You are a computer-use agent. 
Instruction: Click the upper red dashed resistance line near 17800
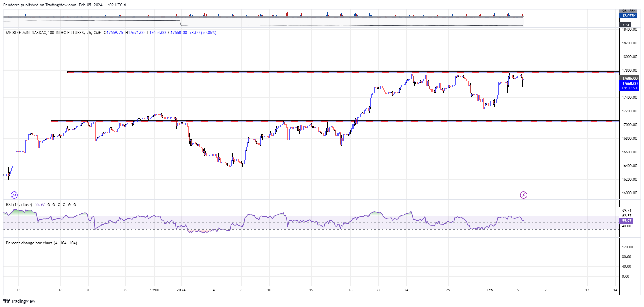[343, 72]
